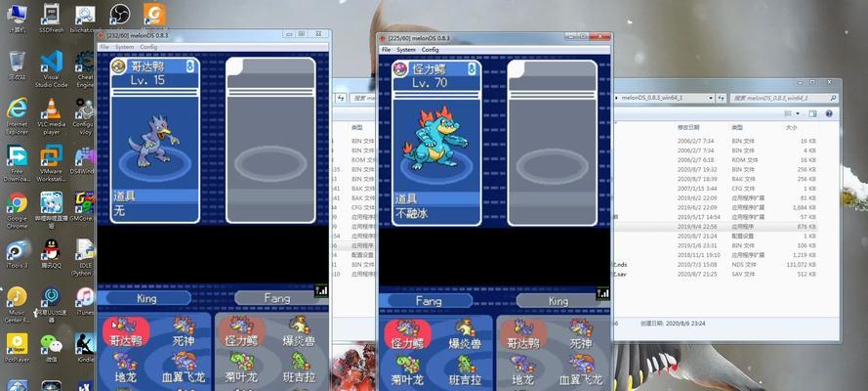
Task: Open Explorer help icon
Action: [829, 113]
